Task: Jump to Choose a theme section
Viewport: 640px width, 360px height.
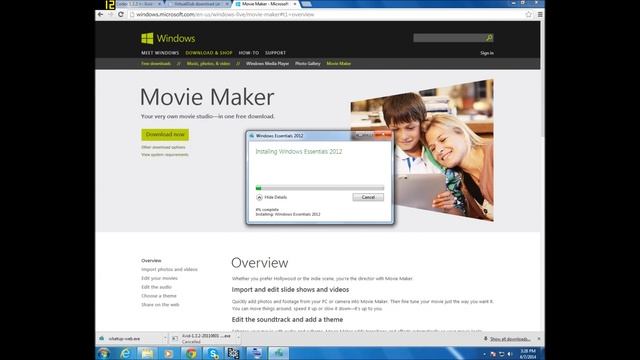Action: pos(159,296)
